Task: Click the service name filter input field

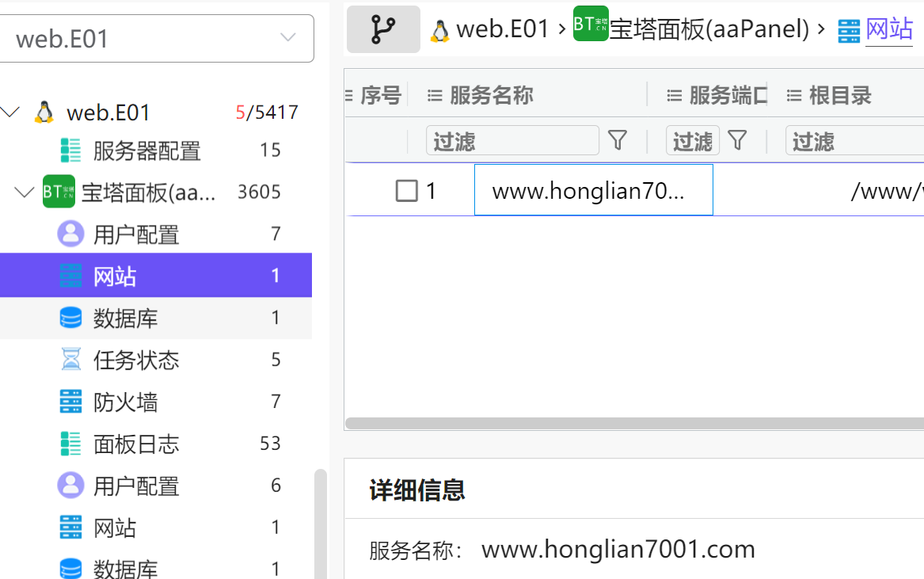Action: tap(512, 141)
